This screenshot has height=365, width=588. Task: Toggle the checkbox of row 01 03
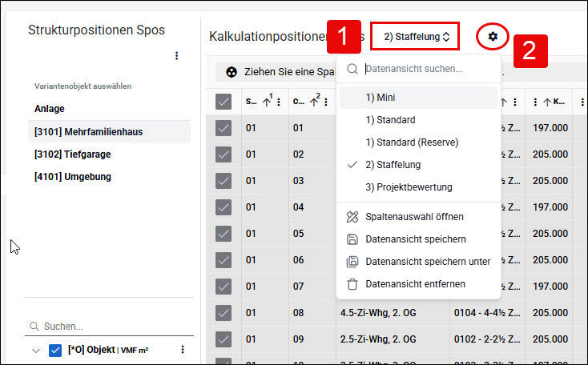224,181
